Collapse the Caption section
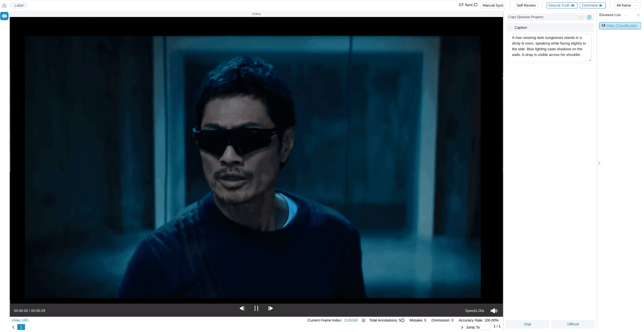 510,28
